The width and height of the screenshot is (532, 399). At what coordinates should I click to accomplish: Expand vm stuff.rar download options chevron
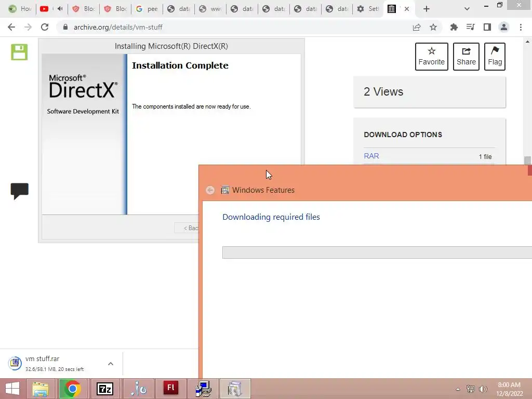[111, 364]
